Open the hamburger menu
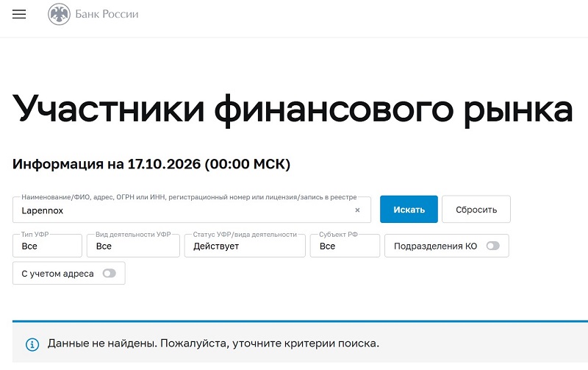The height and width of the screenshot is (370, 588). [x=19, y=14]
